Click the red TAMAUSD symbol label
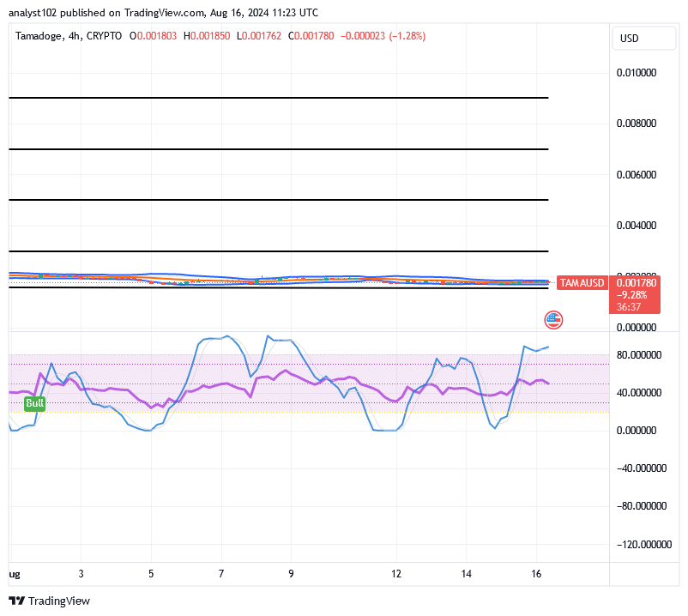The height and width of the screenshot is (616, 688). [582, 281]
